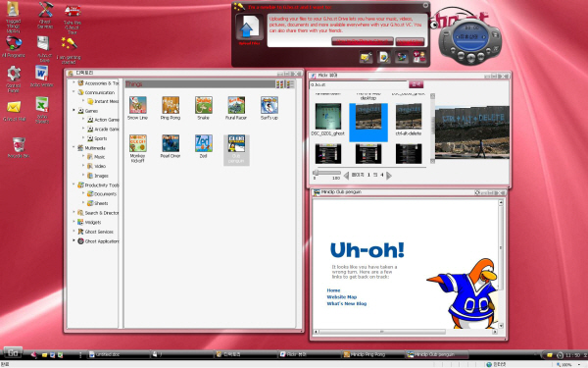This screenshot has height=368, width=588.
Task: Open the Surf's up game icon
Action: tap(269, 105)
